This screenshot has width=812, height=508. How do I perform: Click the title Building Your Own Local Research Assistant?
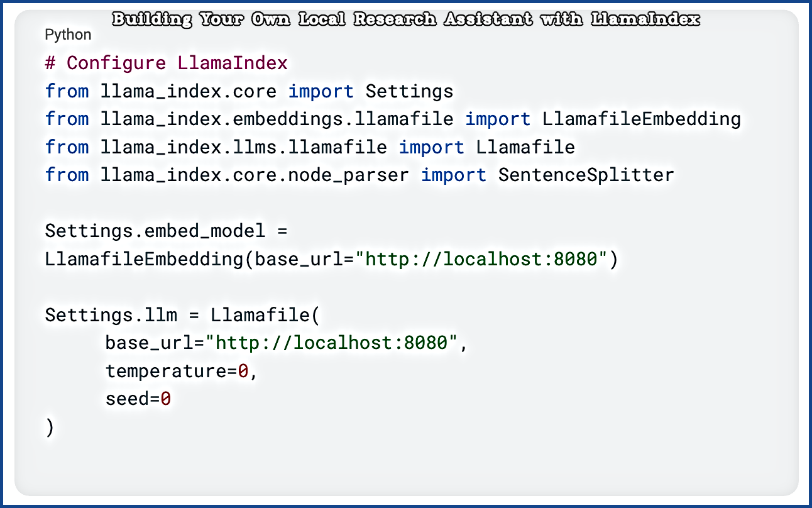pos(406,19)
